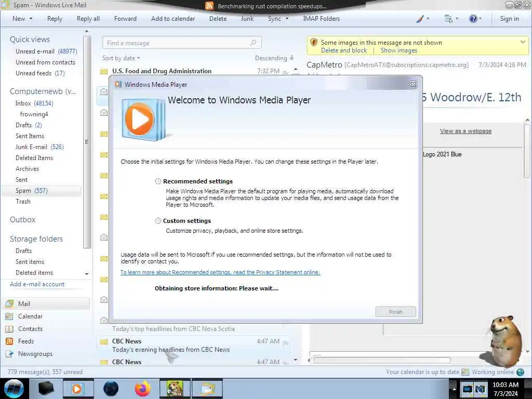Mark message as Junk from toolbar
Image resolution: width=532 pixels, height=399 pixels.
(x=247, y=19)
